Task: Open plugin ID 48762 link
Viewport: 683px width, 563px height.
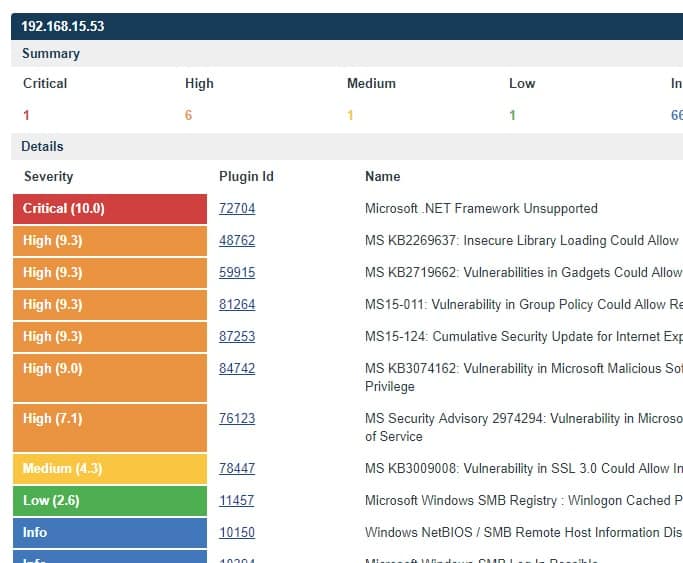Action: (237, 240)
